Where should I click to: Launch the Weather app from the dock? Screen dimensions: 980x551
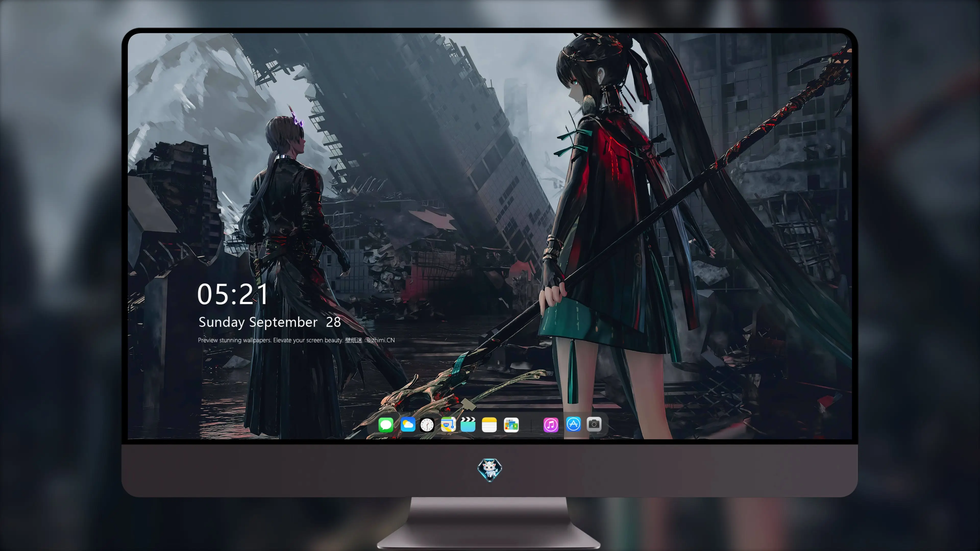click(408, 424)
